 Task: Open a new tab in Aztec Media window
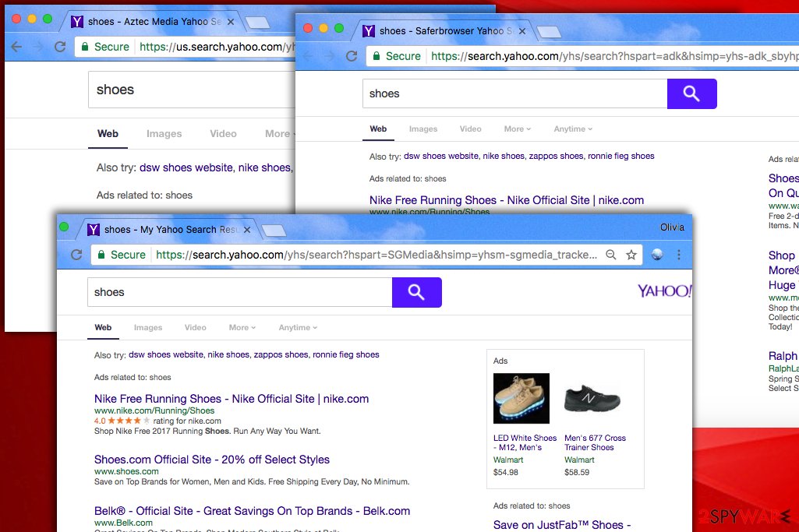click(x=257, y=23)
